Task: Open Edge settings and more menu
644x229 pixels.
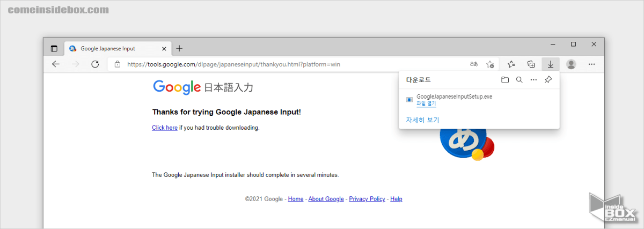Action: (x=591, y=64)
